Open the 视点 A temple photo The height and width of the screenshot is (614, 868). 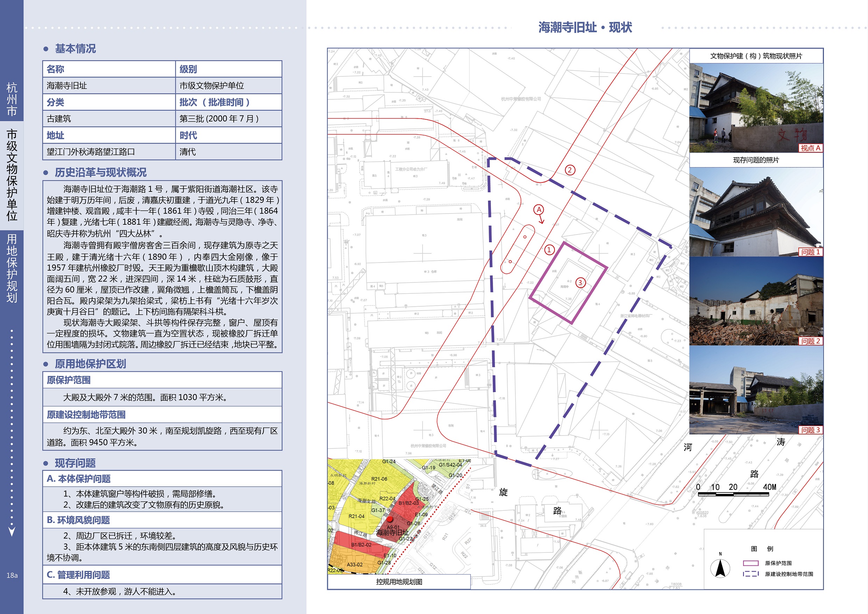[x=756, y=108]
